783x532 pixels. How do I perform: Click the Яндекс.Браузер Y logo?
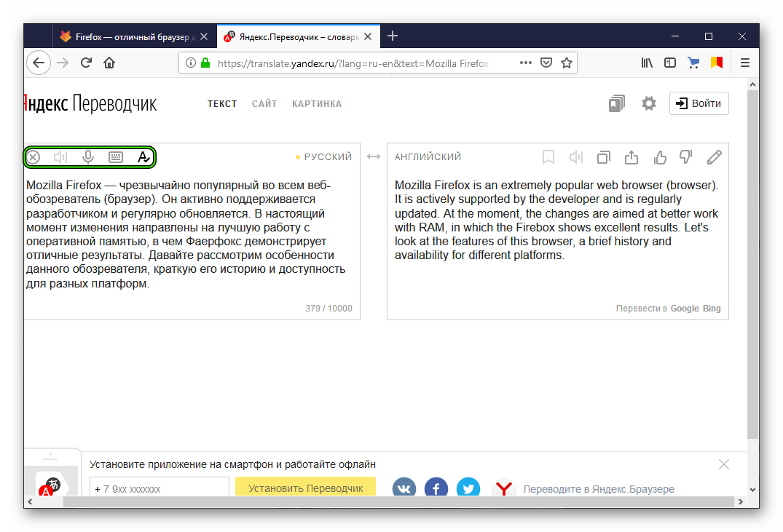(x=504, y=487)
